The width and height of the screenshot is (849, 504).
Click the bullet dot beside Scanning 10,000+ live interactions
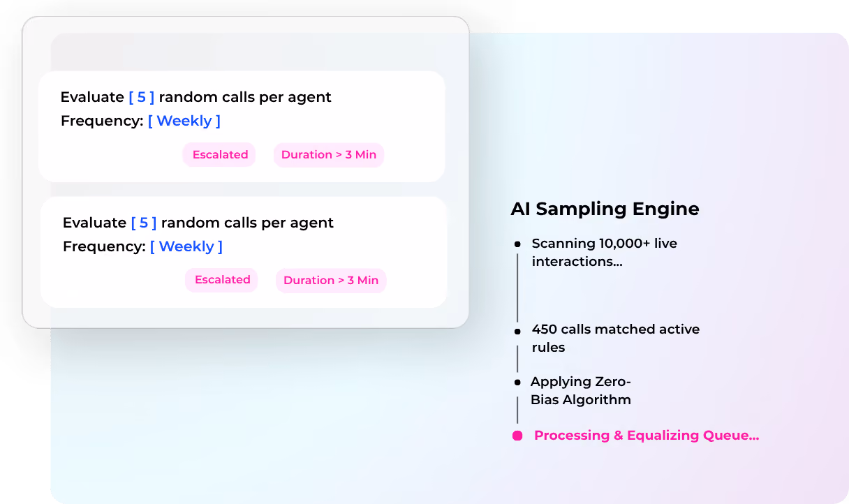tap(517, 244)
